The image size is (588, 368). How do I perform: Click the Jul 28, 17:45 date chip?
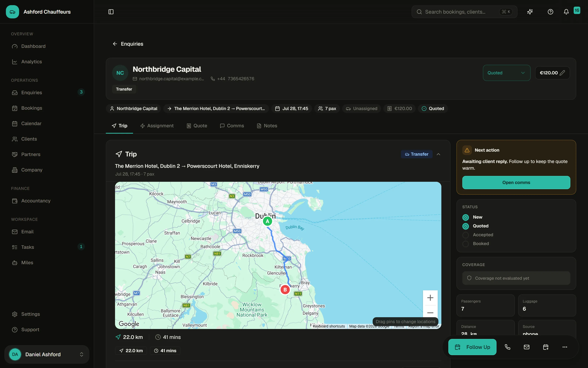point(291,109)
